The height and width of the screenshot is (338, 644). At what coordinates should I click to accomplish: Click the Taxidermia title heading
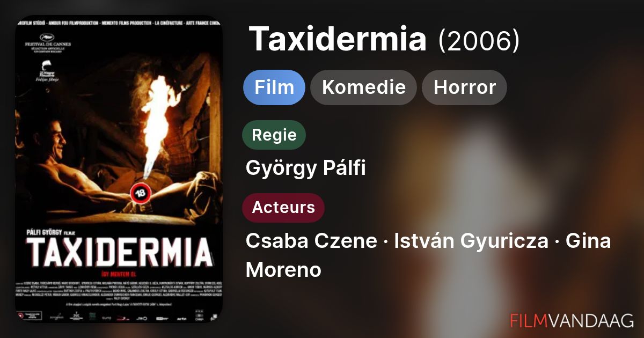[338, 39]
